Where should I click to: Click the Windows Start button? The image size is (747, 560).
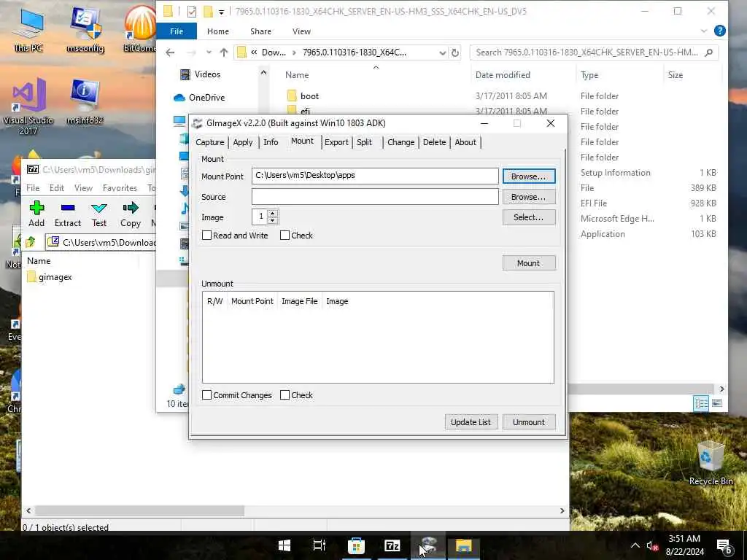coord(285,545)
